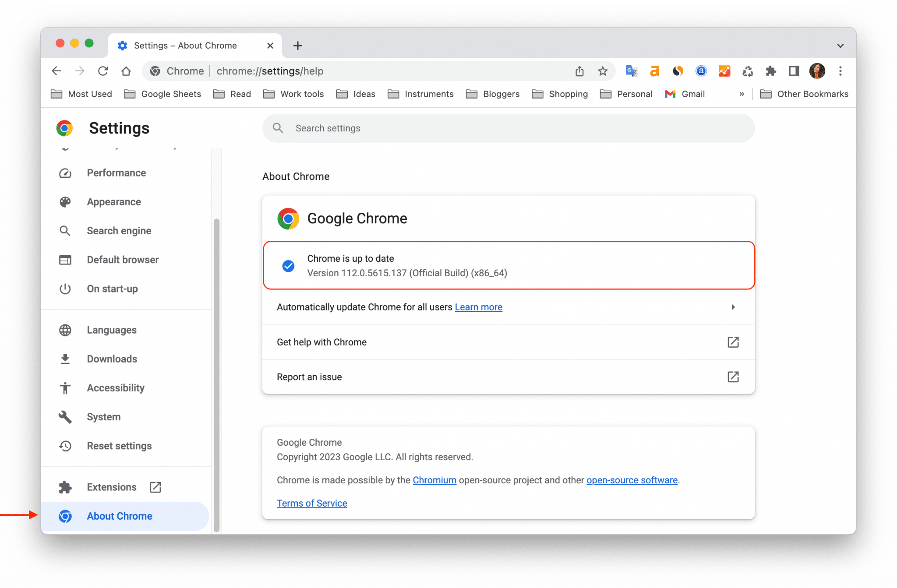Select Performance in the settings sidebar
Screen dimensions: 897x588
click(x=116, y=173)
